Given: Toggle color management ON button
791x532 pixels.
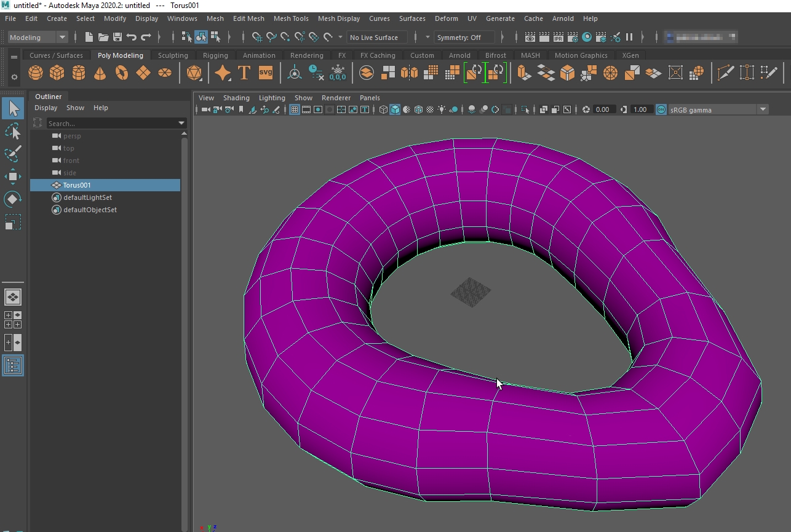Looking at the screenshot, I should click(661, 110).
